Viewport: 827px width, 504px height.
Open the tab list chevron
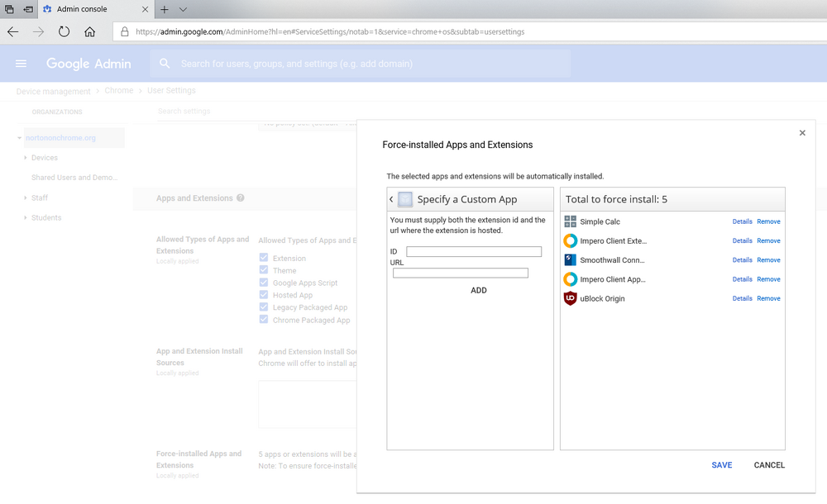[x=183, y=9]
